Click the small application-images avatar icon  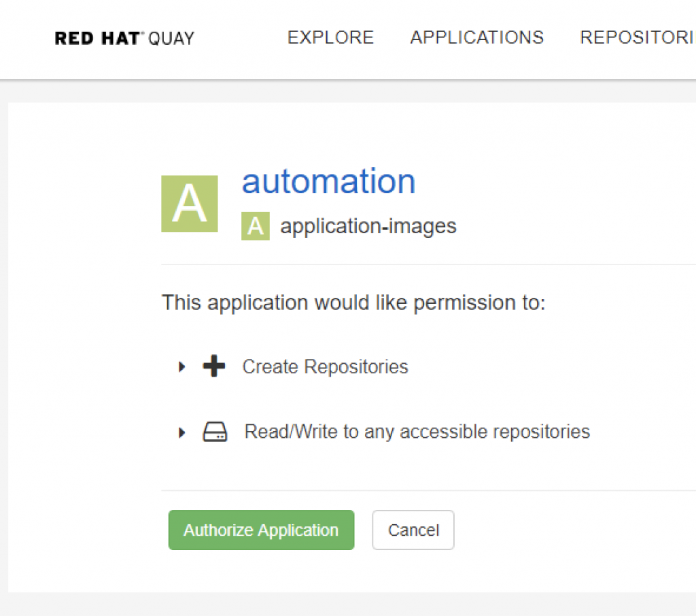tap(256, 226)
